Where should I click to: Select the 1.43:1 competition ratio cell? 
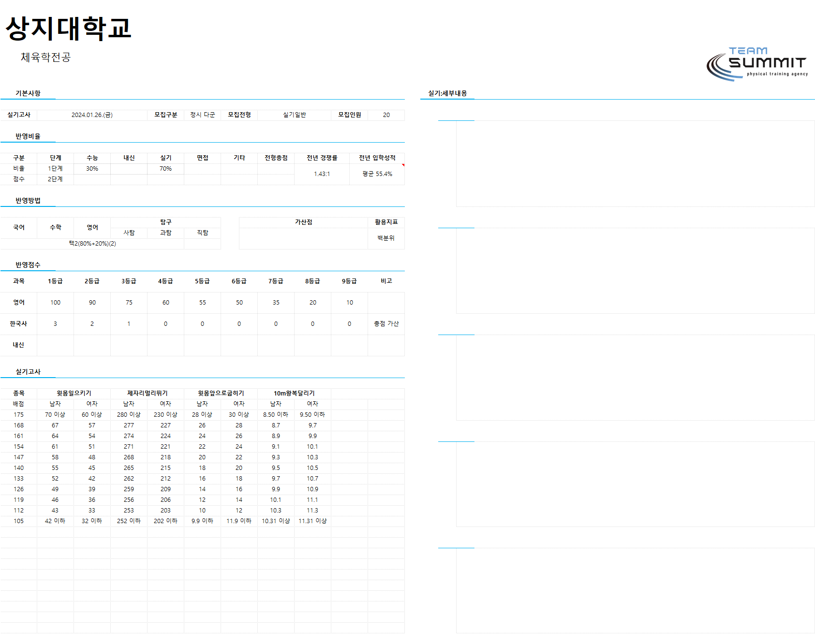pos(322,174)
